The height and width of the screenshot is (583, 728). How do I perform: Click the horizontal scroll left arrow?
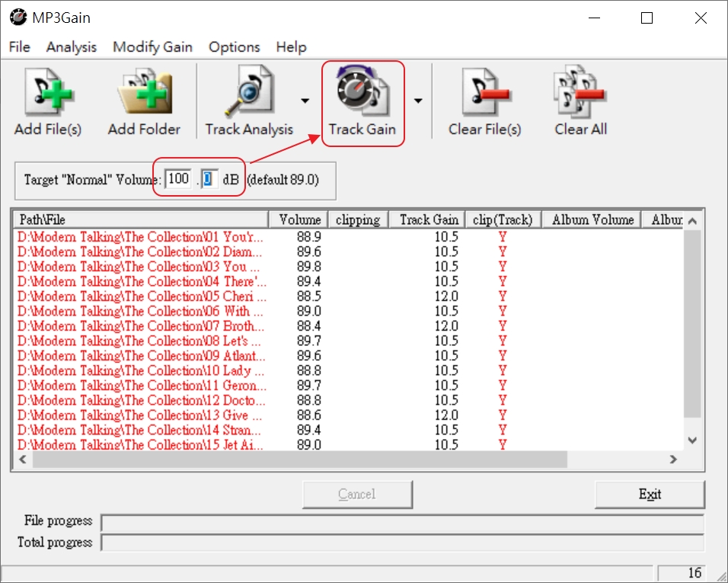click(22, 460)
